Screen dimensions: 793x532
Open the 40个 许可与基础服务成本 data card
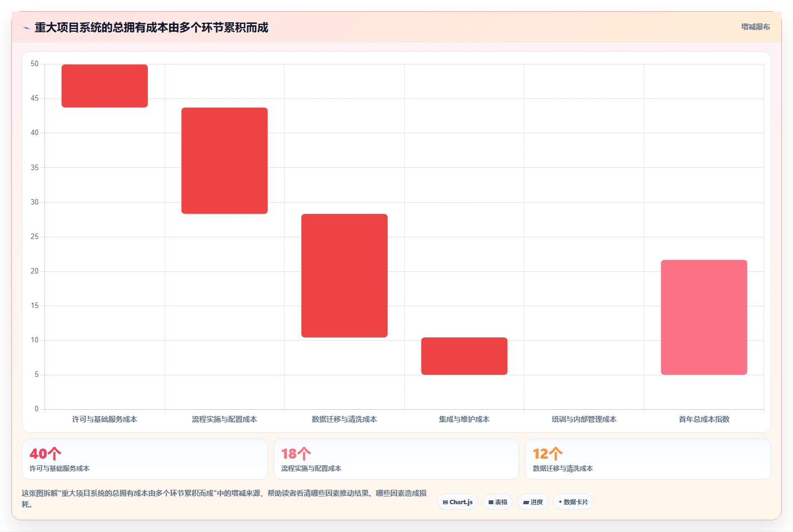point(145,459)
